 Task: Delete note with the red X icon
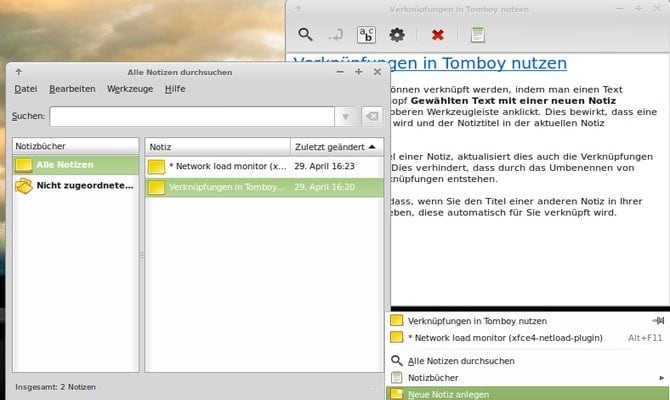click(x=438, y=35)
